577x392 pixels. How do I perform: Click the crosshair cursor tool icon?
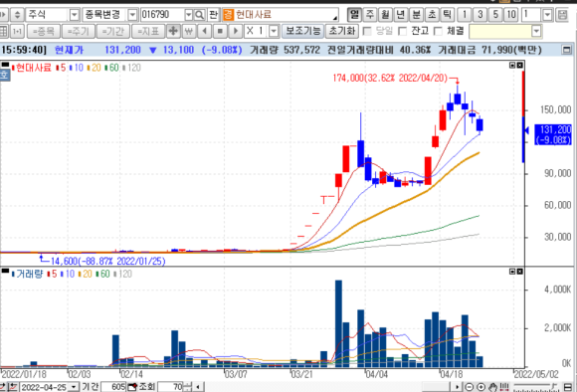coord(173,31)
